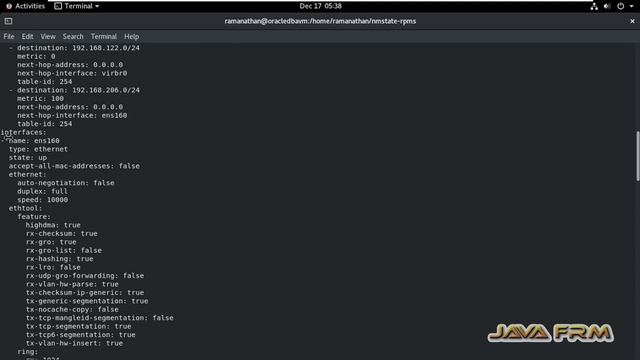Screen dimensions: 640x360
Task: Click the text 'tx-tcp-mangleid-segmentation: false'
Action: 100,318
